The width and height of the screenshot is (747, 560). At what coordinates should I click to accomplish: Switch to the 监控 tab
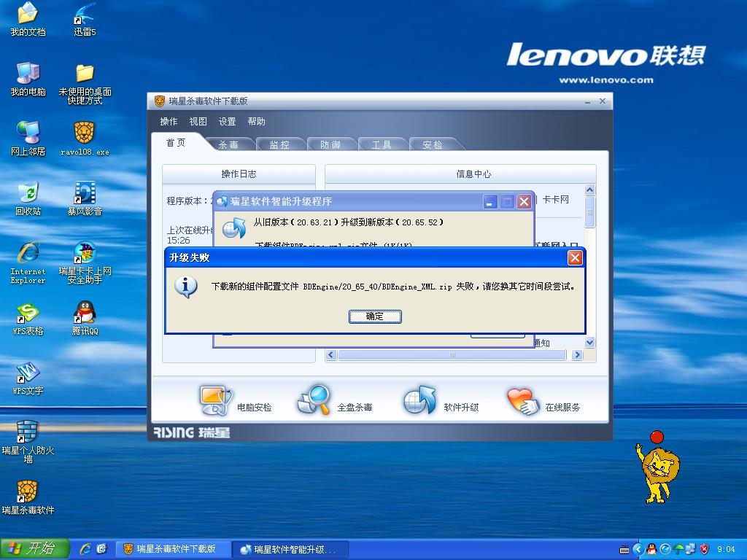click(279, 144)
